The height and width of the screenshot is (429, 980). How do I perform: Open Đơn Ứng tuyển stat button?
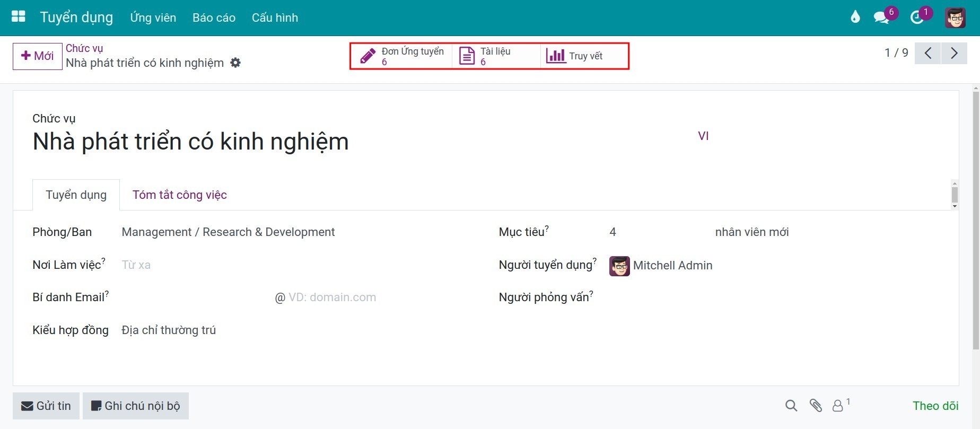pyautogui.click(x=401, y=56)
